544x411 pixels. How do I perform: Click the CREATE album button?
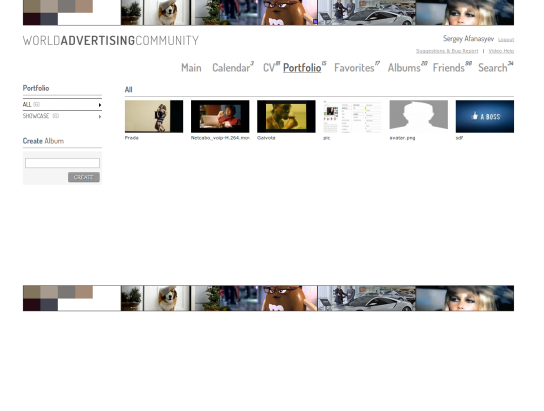[84, 177]
